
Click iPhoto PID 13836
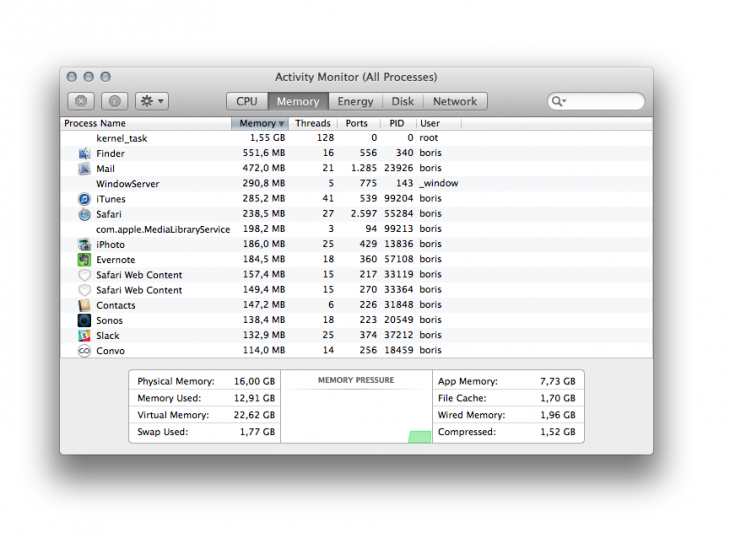(399, 244)
